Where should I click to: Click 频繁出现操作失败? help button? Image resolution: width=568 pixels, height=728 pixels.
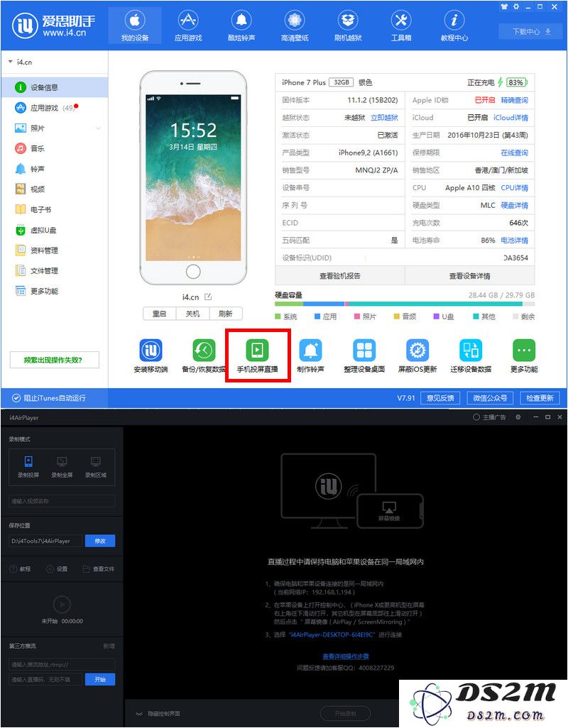pyautogui.click(x=55, y=360)
